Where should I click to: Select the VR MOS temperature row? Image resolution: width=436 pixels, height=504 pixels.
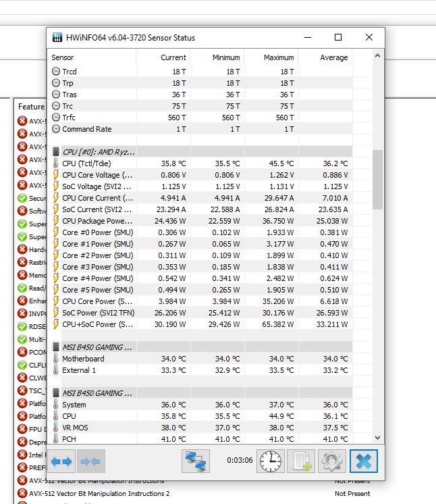[75, 428]
